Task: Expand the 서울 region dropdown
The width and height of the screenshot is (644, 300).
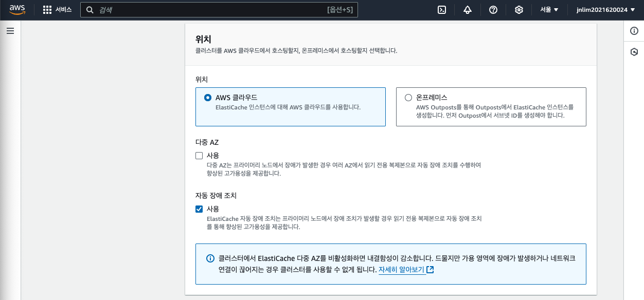Action: pos(549,10)
